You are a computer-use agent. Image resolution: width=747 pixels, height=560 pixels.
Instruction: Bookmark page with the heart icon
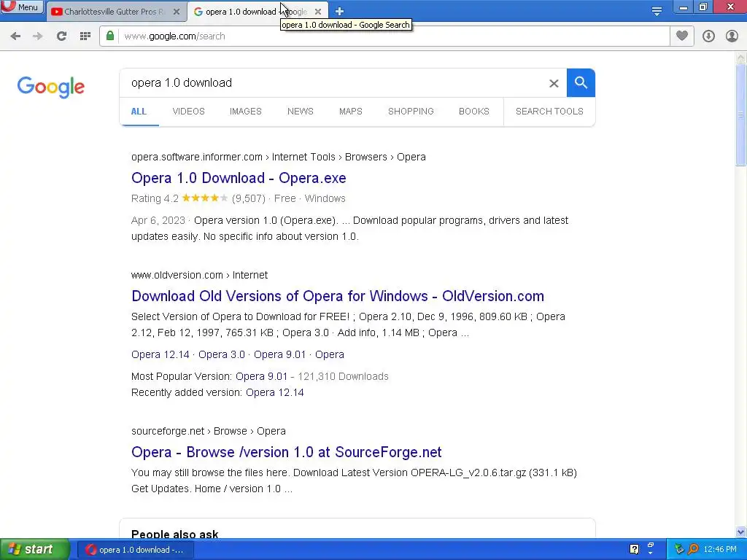pyautogui.click(x=682, y=36)
